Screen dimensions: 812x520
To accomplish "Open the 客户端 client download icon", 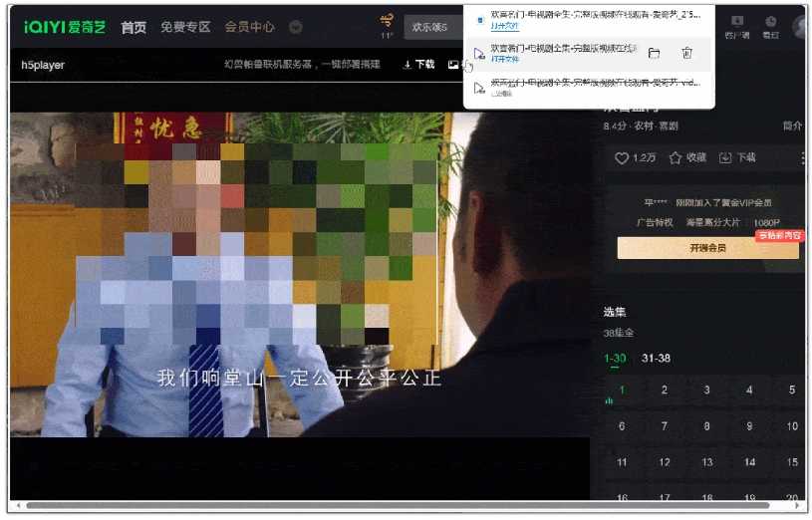I will click(x=737, y=27).
